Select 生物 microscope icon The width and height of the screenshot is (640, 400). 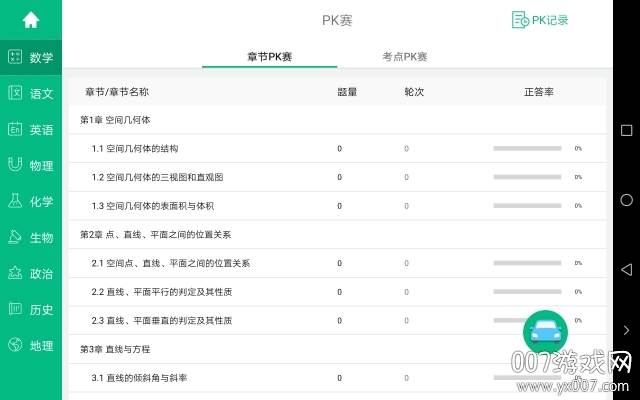point(15,237)
